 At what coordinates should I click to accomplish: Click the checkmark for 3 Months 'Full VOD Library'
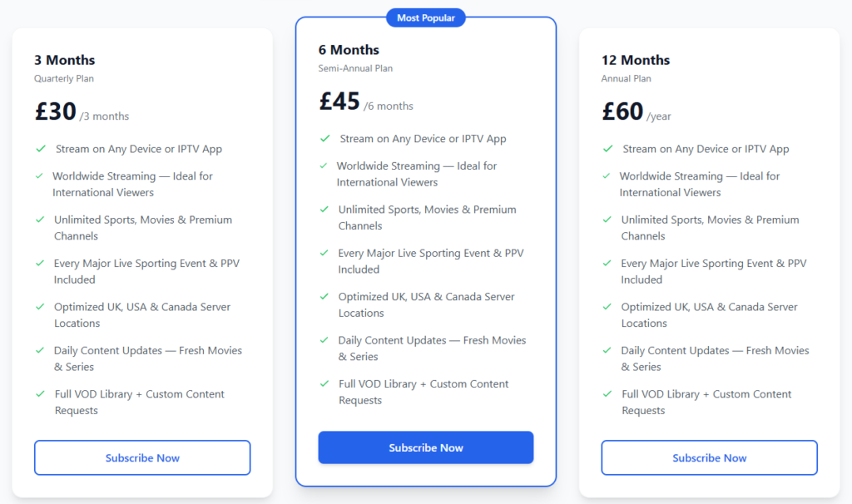coord(40,394)
